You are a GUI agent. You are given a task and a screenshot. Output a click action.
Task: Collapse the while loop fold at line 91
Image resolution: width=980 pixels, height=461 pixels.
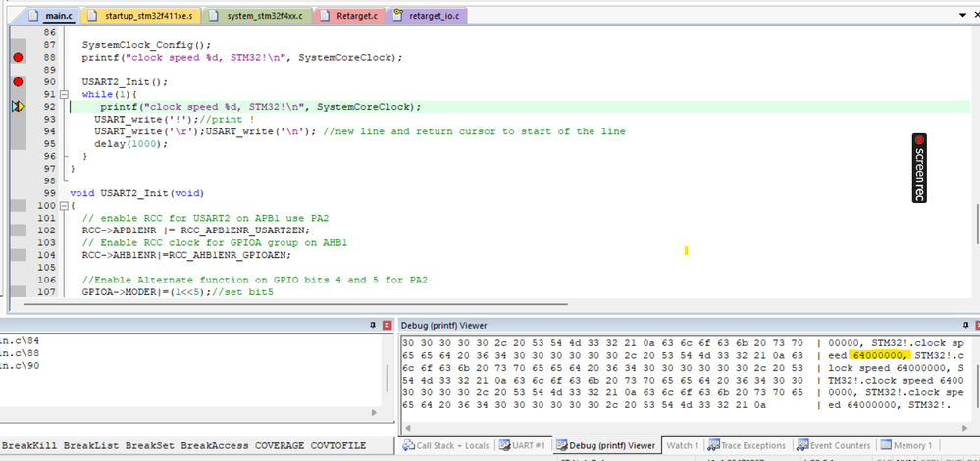(63, 94)
